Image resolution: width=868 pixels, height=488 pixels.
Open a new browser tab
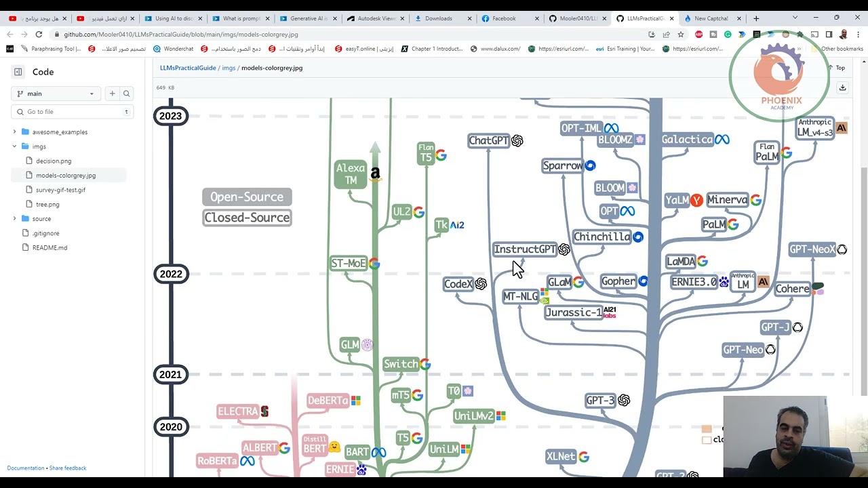pos(756,18)
